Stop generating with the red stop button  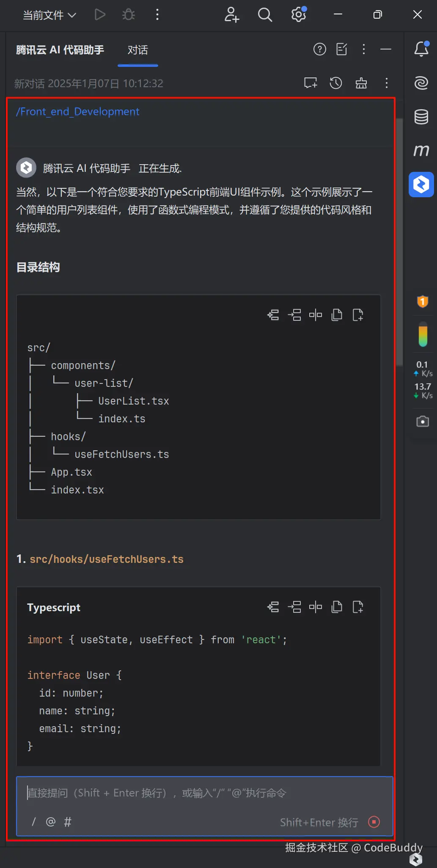tap(374, 822)
